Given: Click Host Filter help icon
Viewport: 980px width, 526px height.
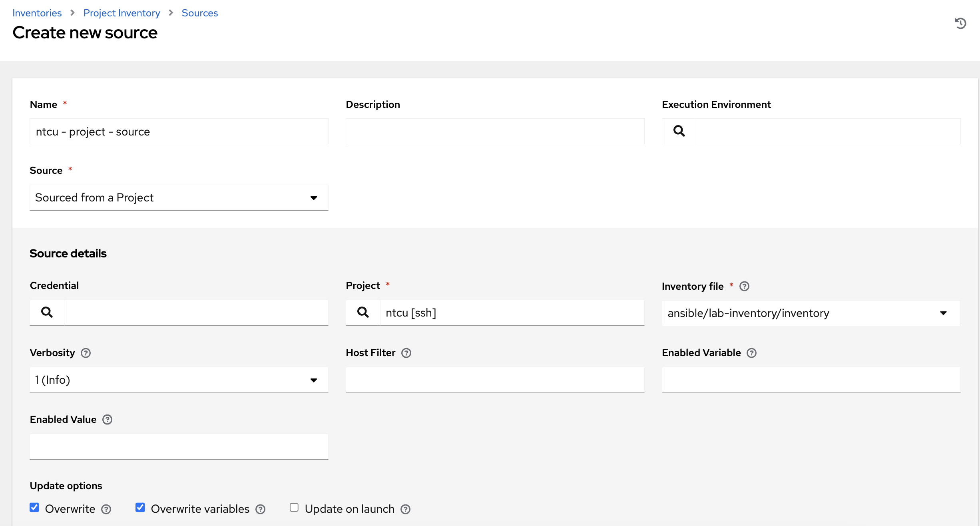Looking at the screenshot, I should pos(406,353).
